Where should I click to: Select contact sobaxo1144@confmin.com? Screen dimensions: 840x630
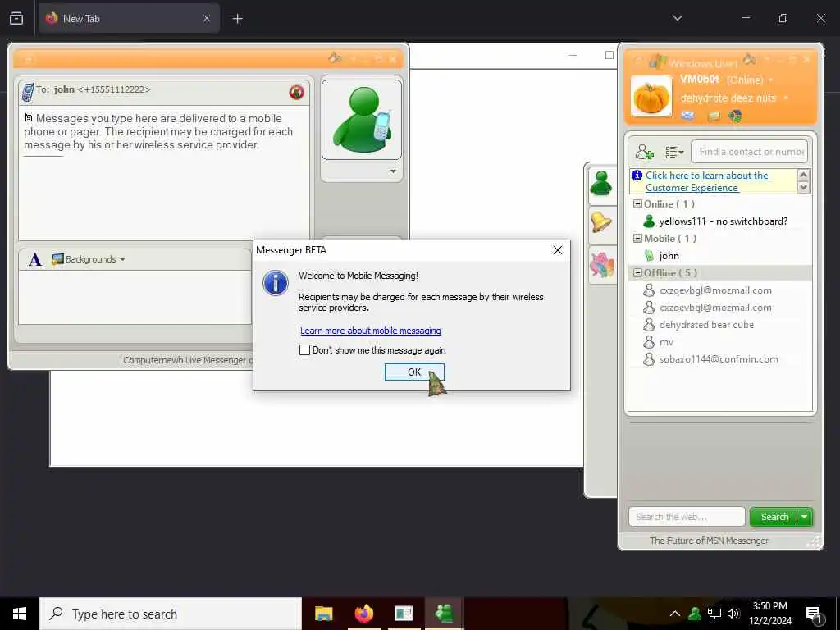pos(720,359)
